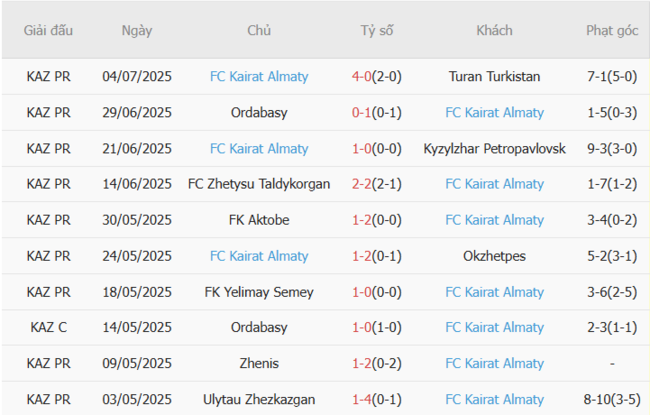
Task: Click the Turan Turkistan team link
Action: (x=495, y=76)
